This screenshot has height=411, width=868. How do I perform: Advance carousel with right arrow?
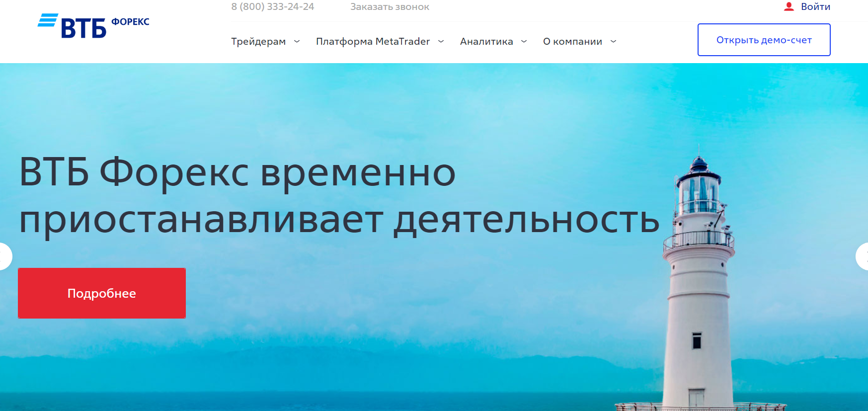[863, 256]
